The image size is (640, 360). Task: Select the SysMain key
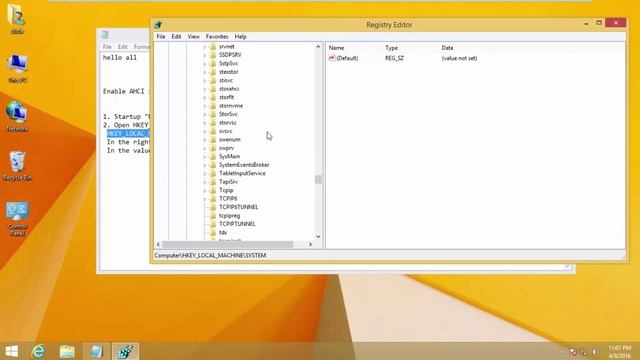229,156
